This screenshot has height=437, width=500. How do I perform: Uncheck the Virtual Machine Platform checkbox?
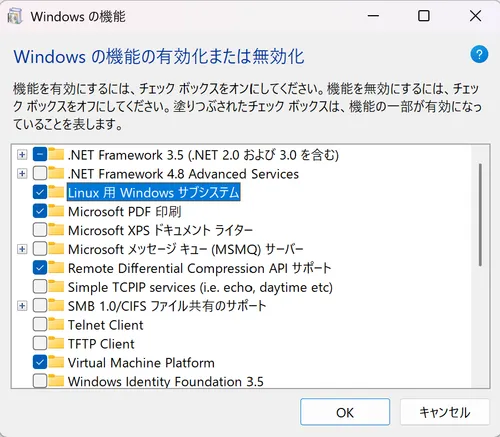click(40, 362)
